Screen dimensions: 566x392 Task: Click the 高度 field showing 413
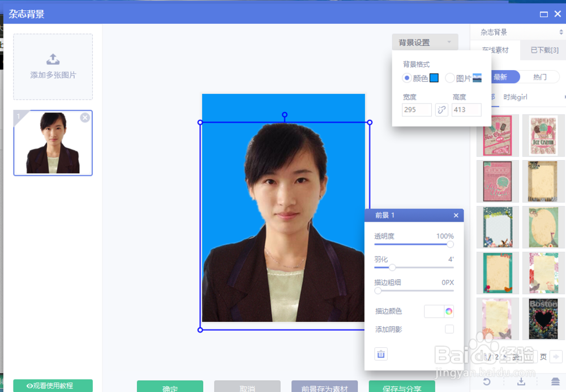pos(466,110)
